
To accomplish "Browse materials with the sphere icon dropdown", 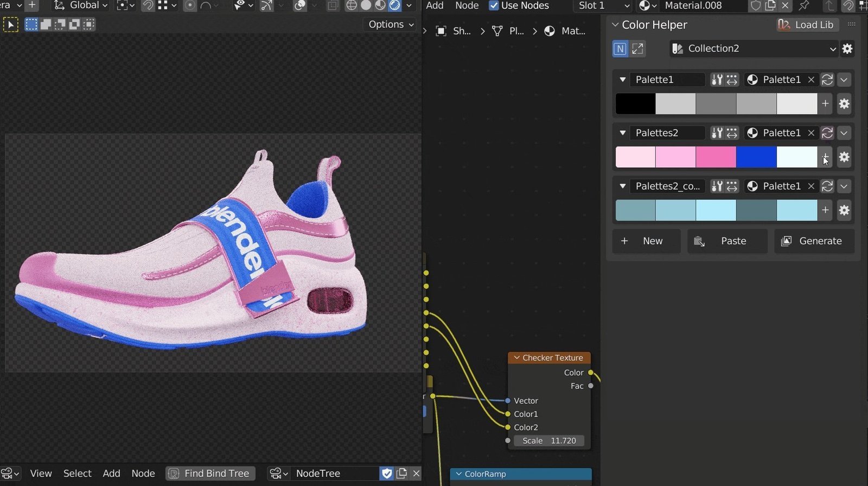I will 648,5.
